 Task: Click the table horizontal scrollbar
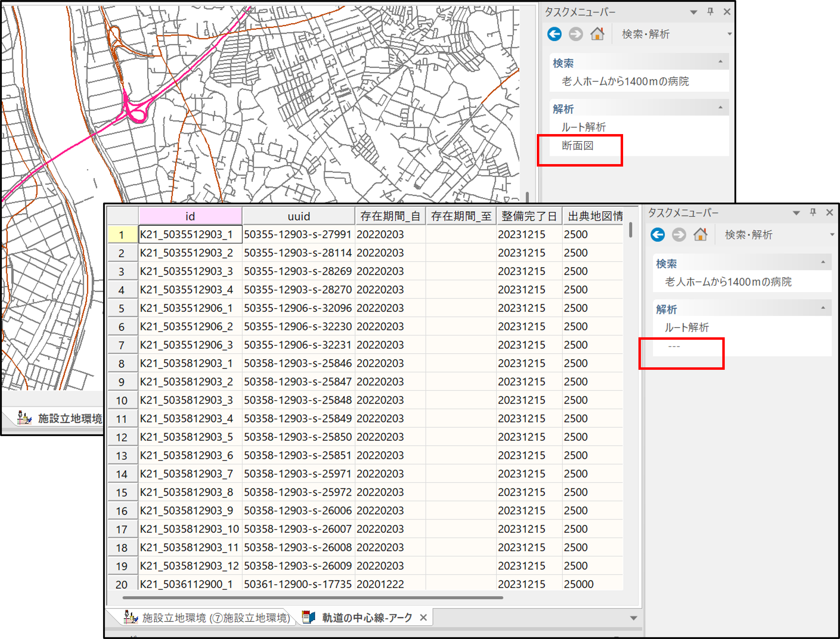(x=312, y=597)
